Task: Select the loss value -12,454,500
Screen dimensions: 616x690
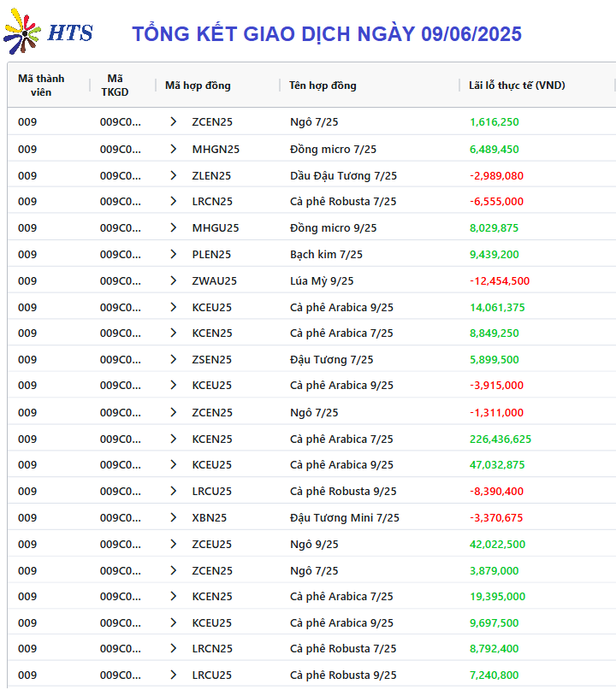Action: [x=500, y=280]
